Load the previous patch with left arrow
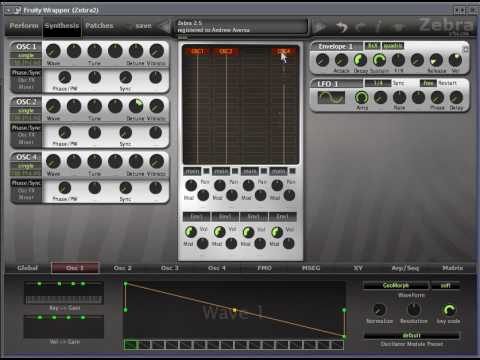This screenshot has width=480, height=360. (x=164, y=26)
